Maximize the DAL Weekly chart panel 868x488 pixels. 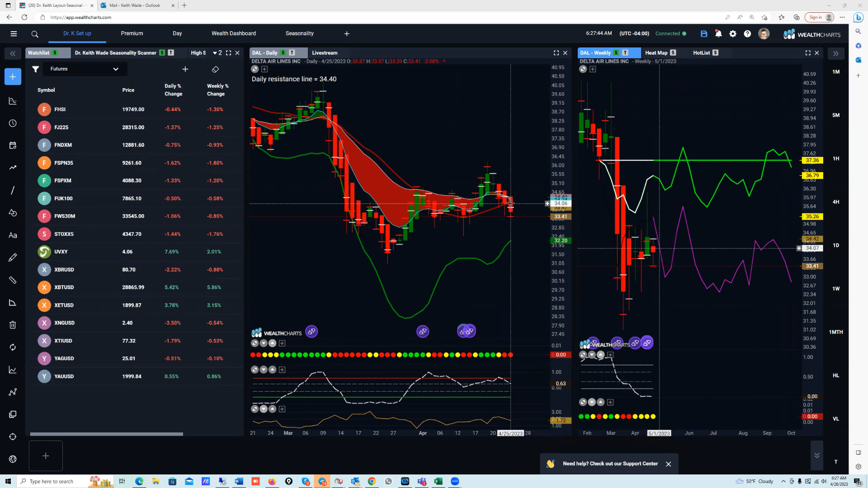click(x=808, y=53)
